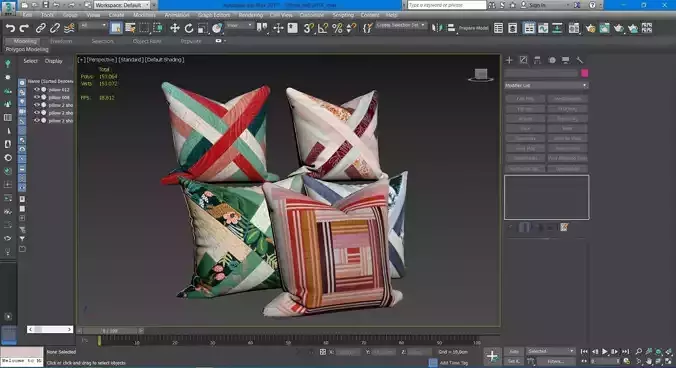Open the Modify tab icon
Image resolution: width=676 pixels, height=368 pixels.
tap(523, 60)
